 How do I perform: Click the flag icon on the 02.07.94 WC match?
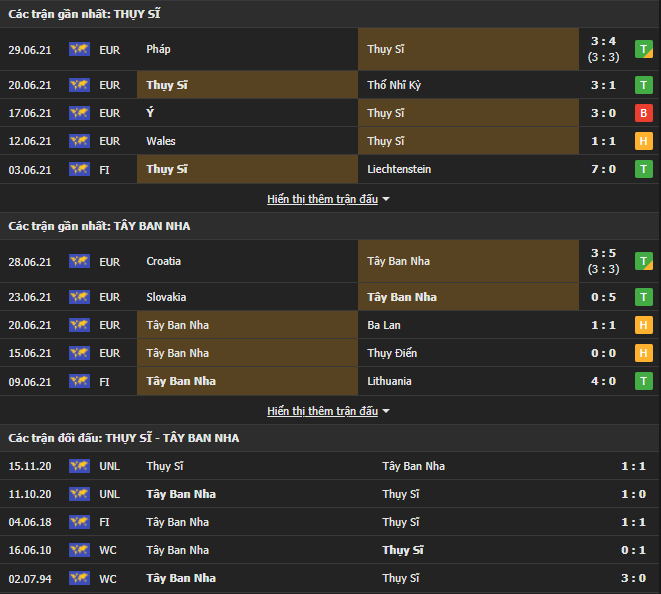click(x=79, y=578)
